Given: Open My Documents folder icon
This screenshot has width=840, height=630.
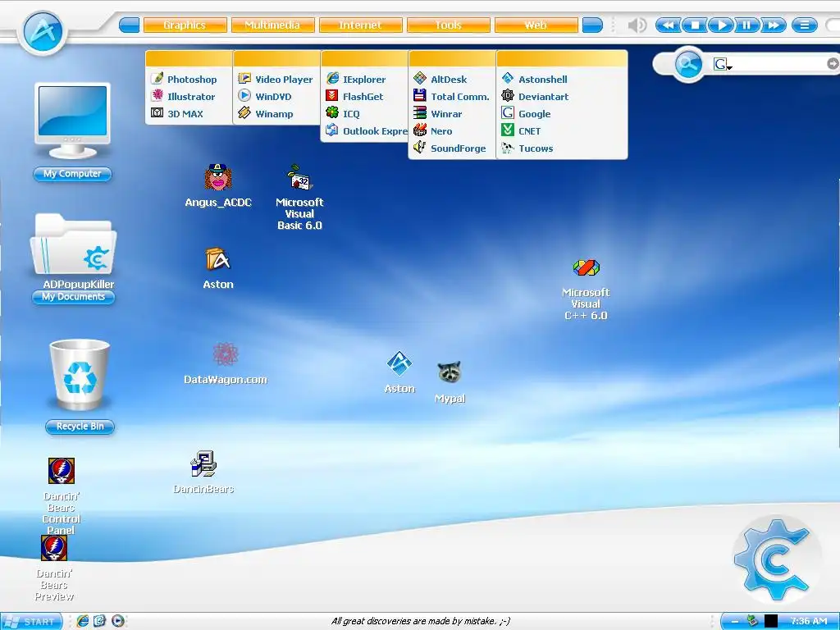Looking at the screenshot, I should tap(73, 258).
